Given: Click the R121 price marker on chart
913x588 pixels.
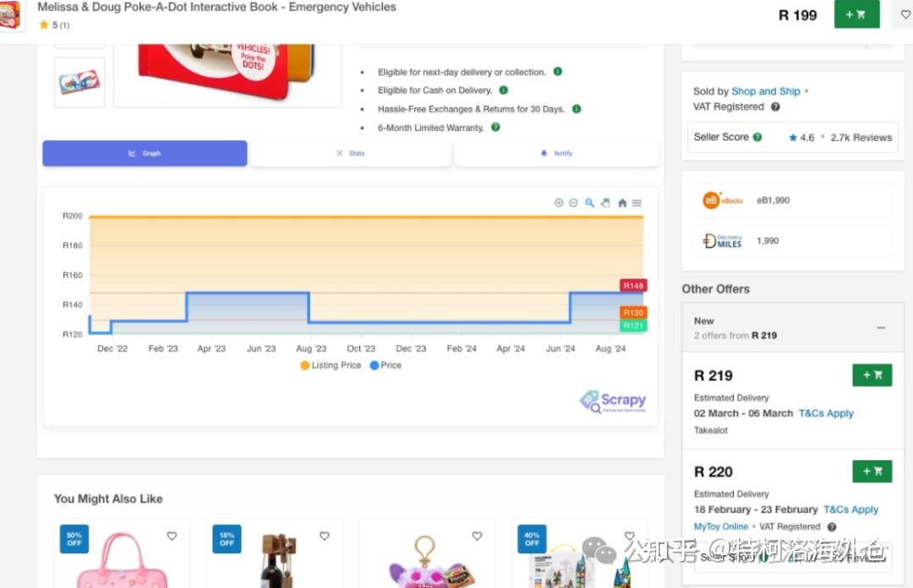Looking at the screenshot, I should click(x=633, y=325).
